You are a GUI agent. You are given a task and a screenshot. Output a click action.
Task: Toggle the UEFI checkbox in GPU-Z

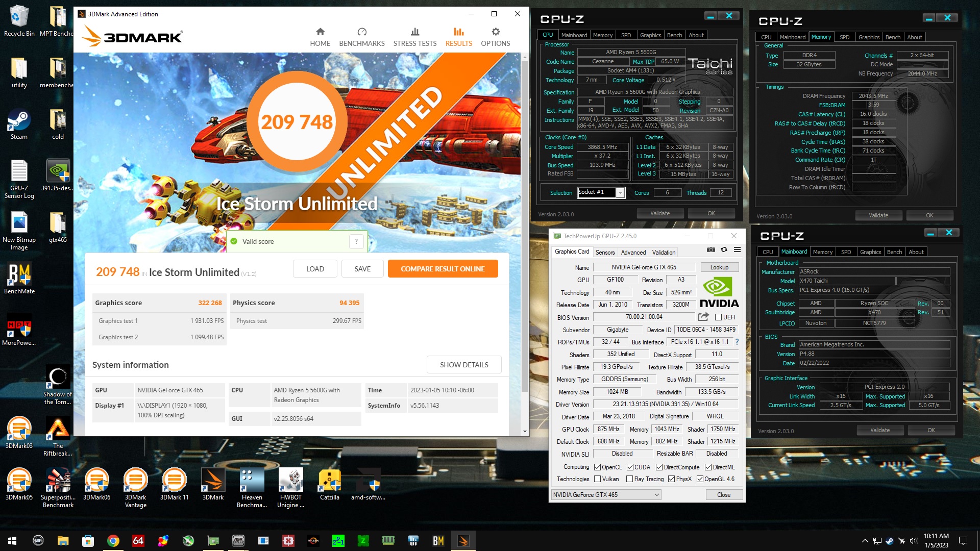pos(718,317)
